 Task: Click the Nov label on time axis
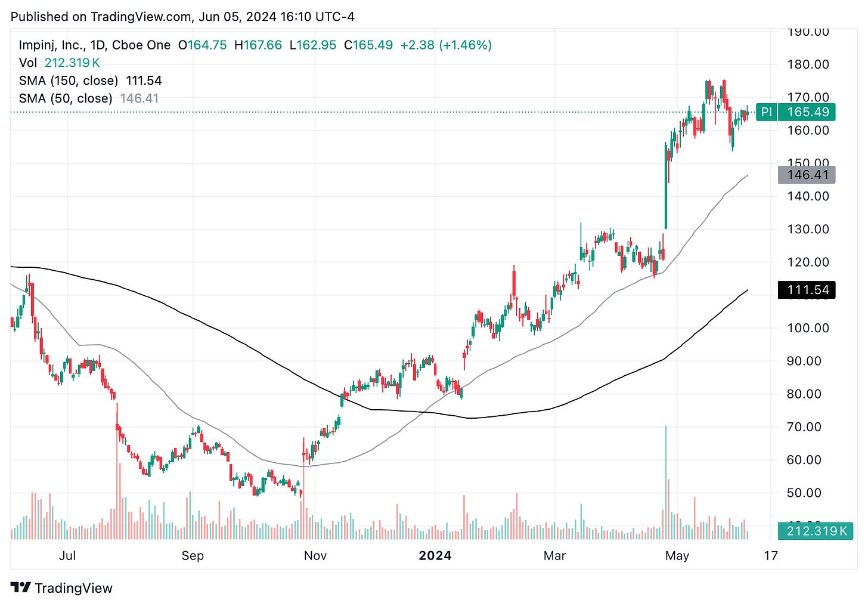(315, 556)
